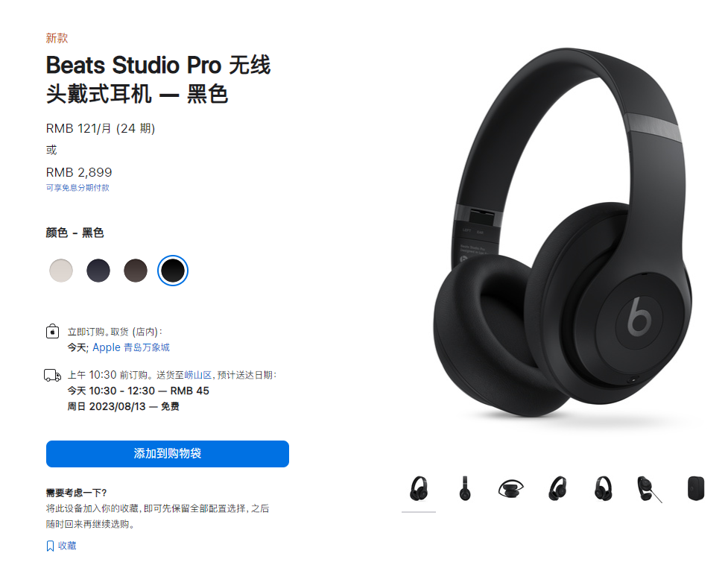Click the 收藏 save link
This screenshot has width=728, height=568.
click(x=67, y=546)
